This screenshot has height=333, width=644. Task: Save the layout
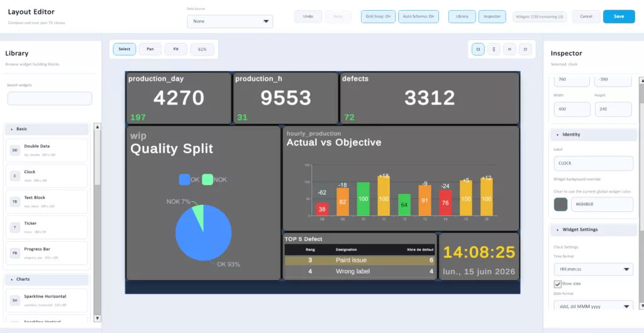619,16
